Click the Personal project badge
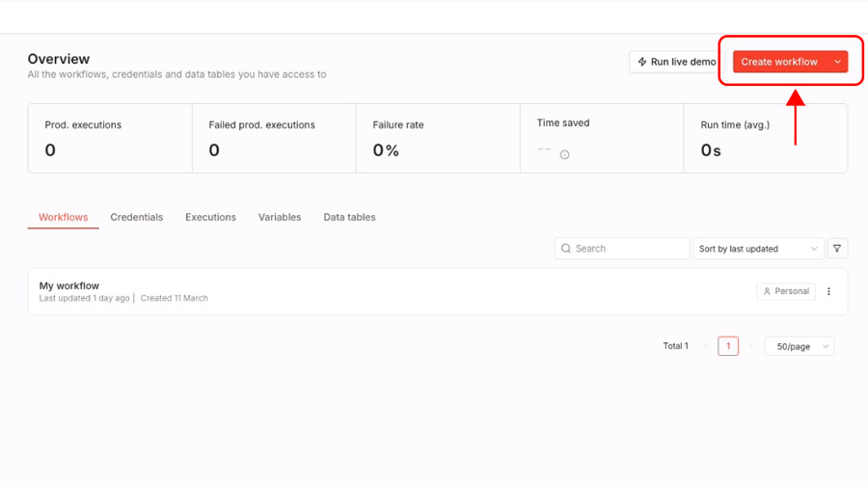The height and width of the screenshot is (487, 868). coord(786,291)
